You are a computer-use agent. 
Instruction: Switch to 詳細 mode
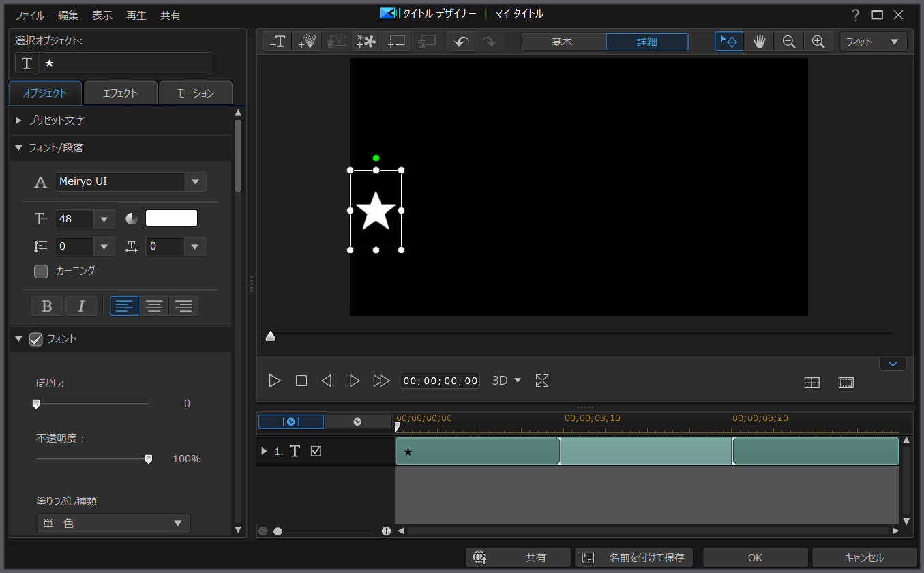647,42
